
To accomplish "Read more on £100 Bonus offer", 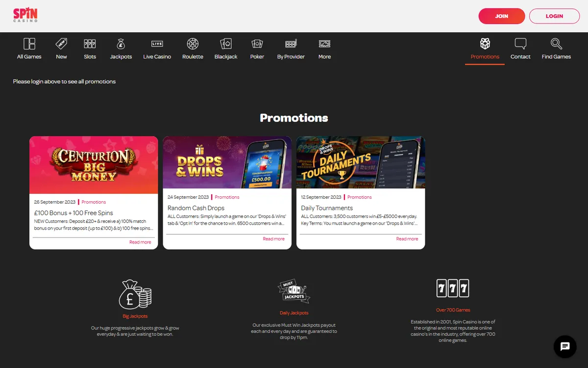I will pyautogui.click(x=140, y=242).
